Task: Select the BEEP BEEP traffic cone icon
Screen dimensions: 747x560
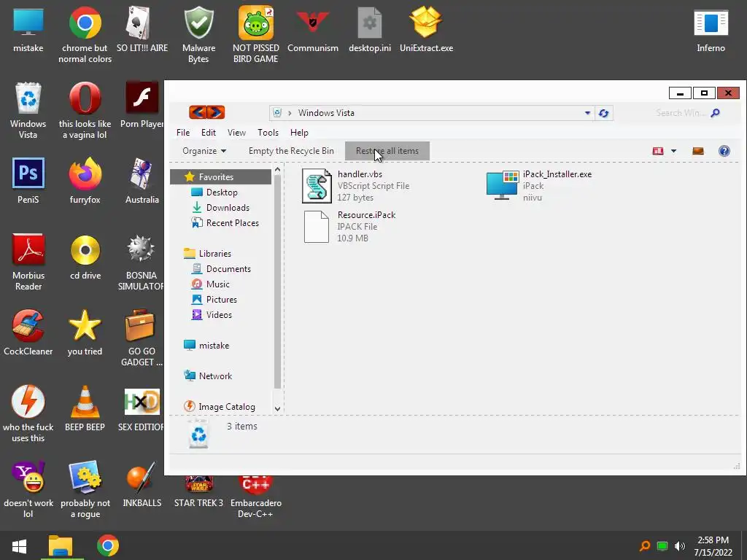Action: point(85,408)
